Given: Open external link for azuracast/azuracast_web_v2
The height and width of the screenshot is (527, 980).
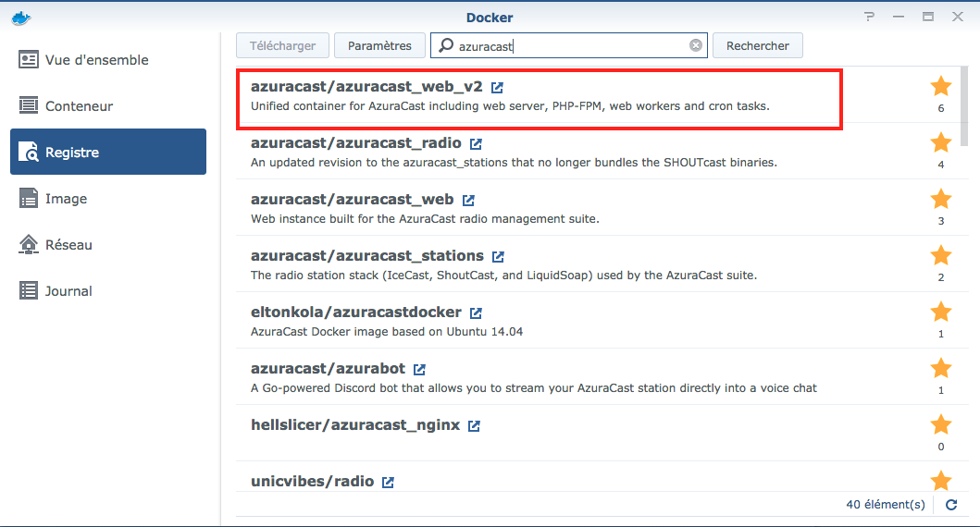Looking at the screenshot, I should pos(497,88).
